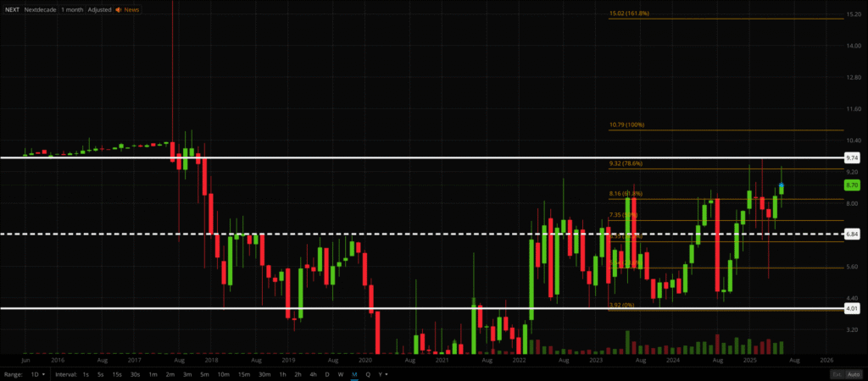
Task: Click the News megaphone icon
Action: pyautogui.click(x=117, y=9)
